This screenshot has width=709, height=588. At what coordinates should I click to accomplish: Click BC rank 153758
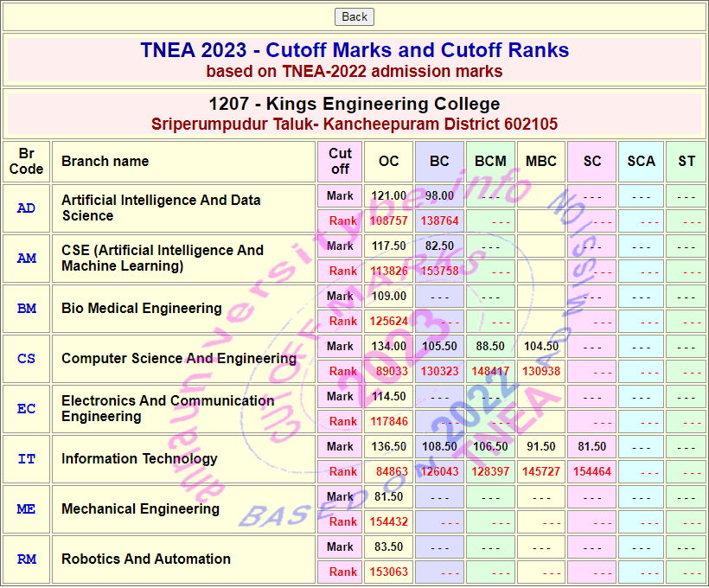click(x=439, y=271)
